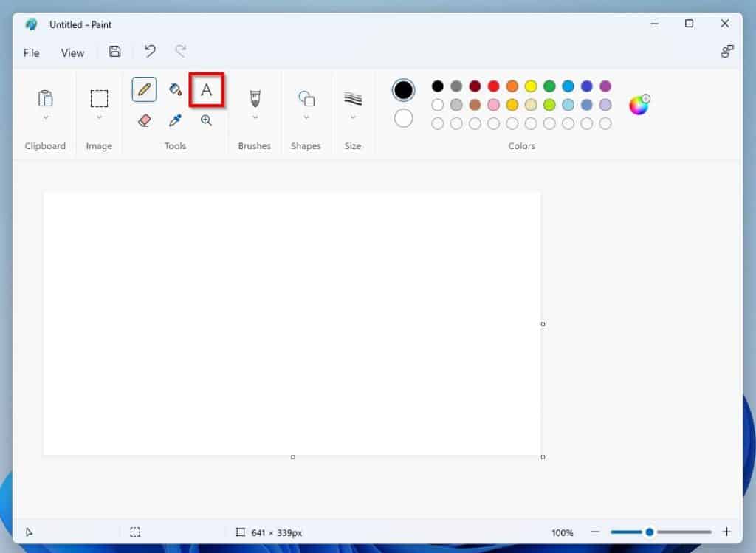Click the Undo arrow
756x553 pixels.
[150, 51]
